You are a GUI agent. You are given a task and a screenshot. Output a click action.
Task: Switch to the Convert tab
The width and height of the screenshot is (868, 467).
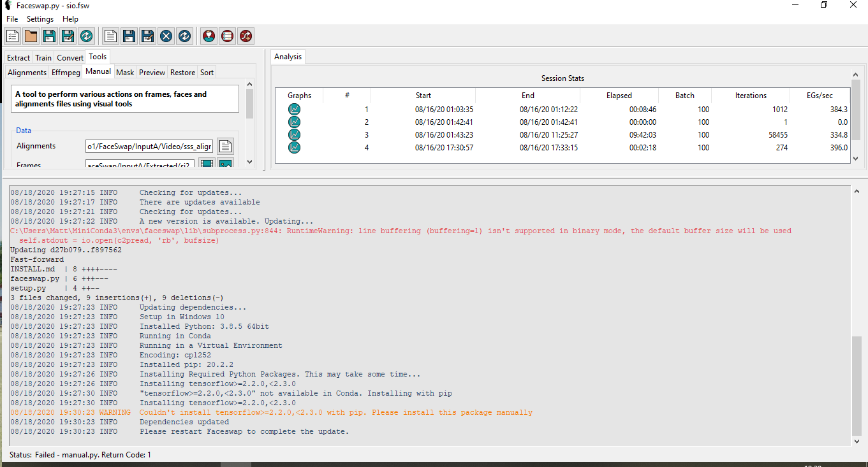(70, 58)
